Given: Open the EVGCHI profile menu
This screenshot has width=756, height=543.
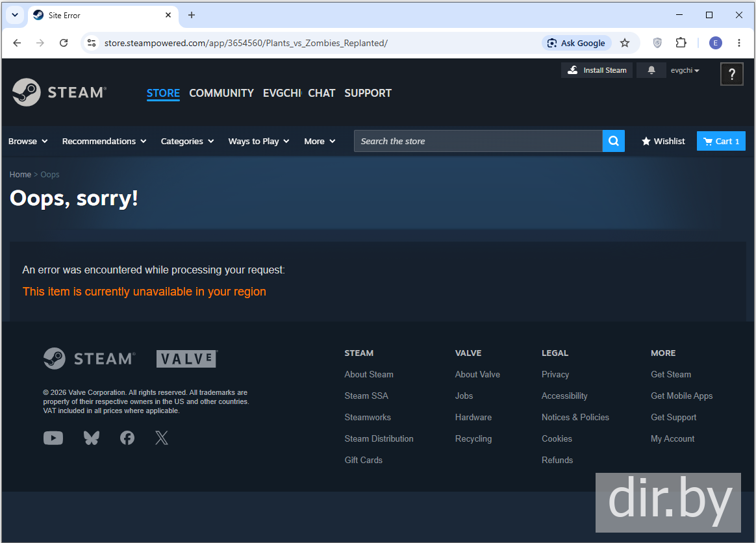Looking at the screenshot, I should (282, 93).
